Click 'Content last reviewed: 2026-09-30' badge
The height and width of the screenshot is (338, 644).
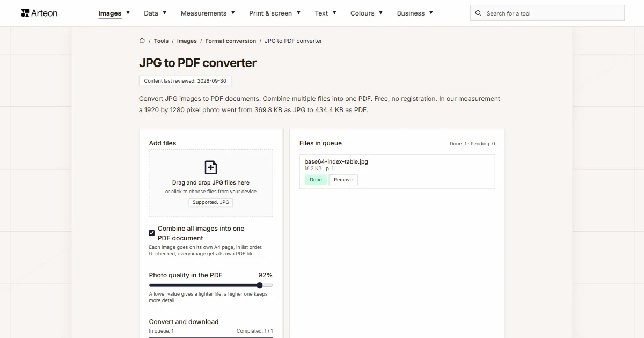click(185, 81)
